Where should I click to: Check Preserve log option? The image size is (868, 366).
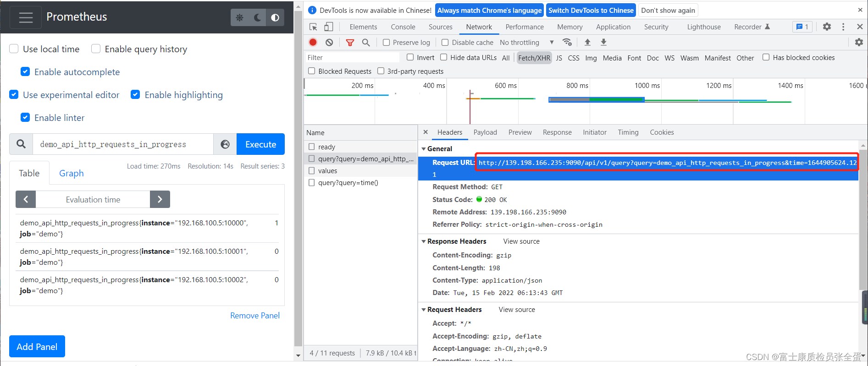387,42
